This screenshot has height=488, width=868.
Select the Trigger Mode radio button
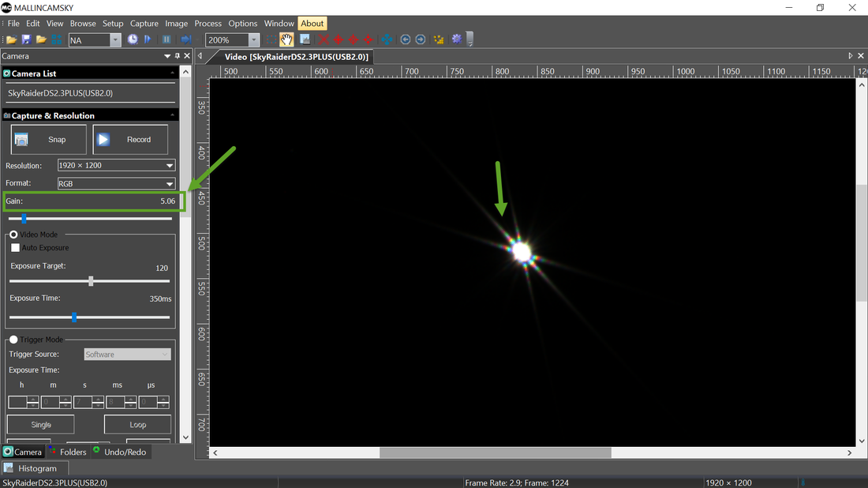click(14, 340)
